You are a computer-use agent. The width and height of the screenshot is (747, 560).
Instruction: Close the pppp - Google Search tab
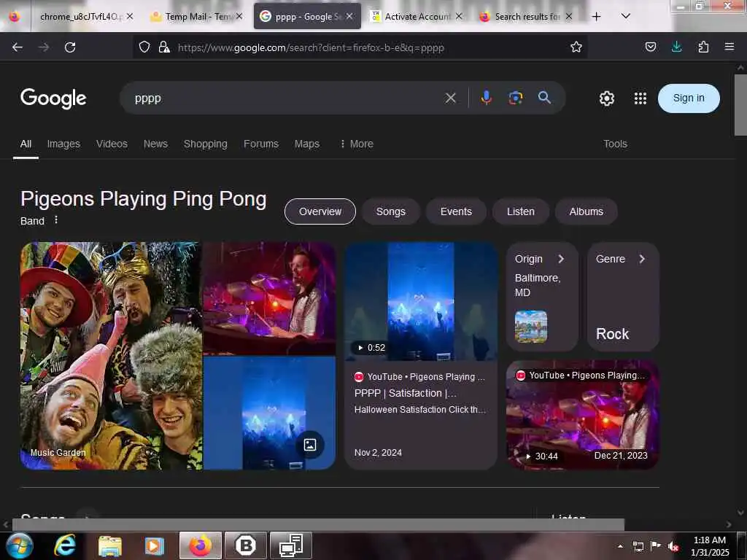pyautogui.click(x=349, y=16)
